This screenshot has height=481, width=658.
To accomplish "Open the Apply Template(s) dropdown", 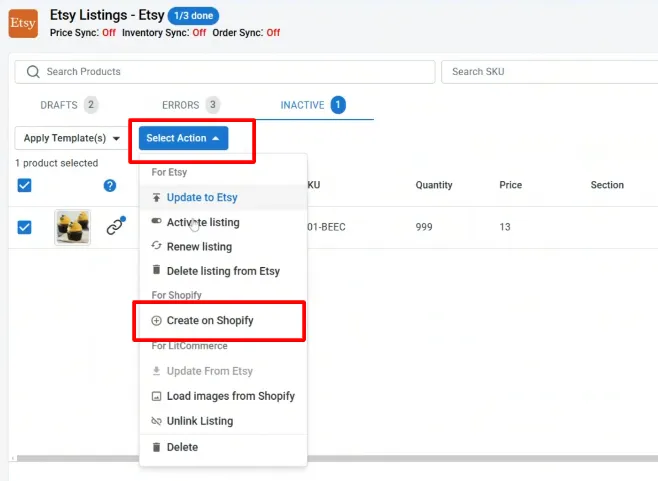I will (72, 138).
